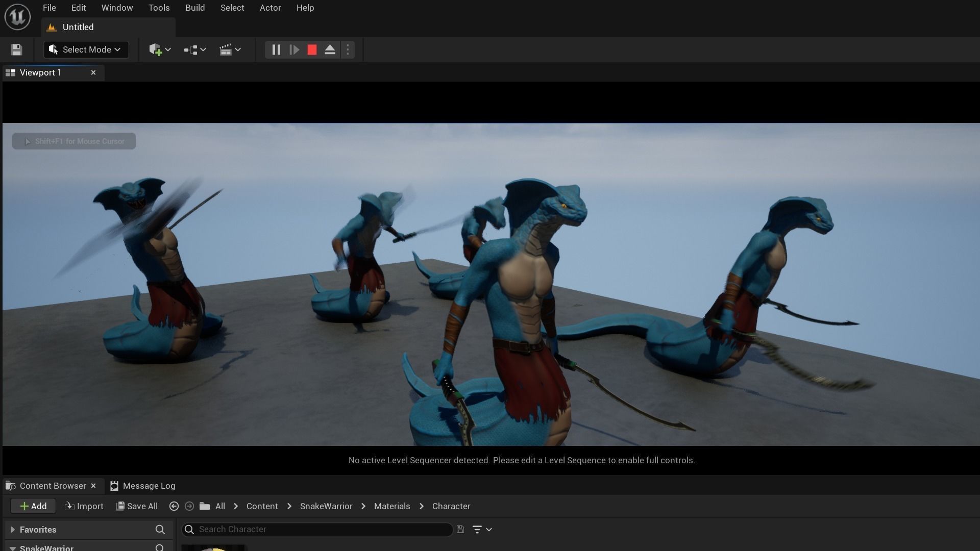This screenshot has height=551, width=980.
Task: Go to the SnakeWarrior breadcrumb
Action: click(x=326, y=506)
